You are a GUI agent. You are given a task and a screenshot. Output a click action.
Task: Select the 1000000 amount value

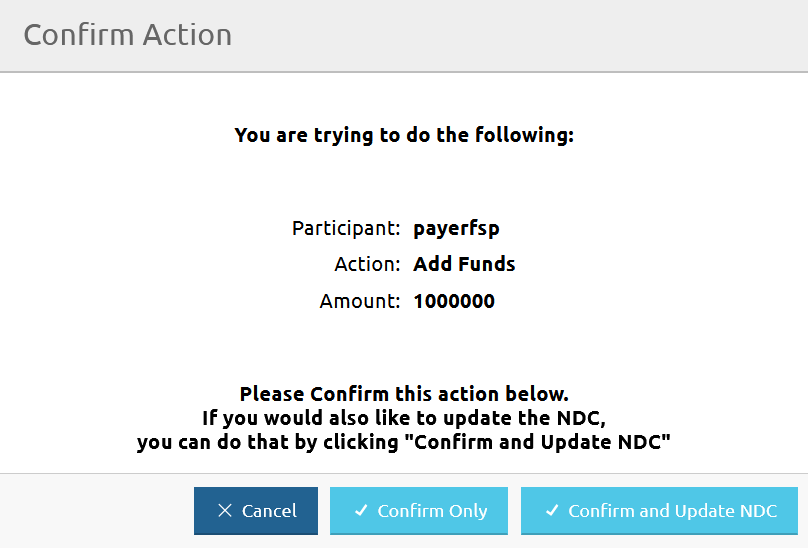pyautogui.click(x=454, y=301)
